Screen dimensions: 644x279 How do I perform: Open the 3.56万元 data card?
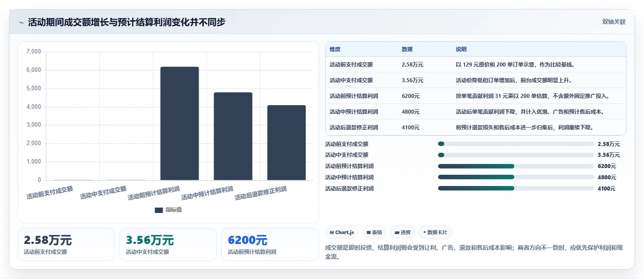(x=168, y=244)
